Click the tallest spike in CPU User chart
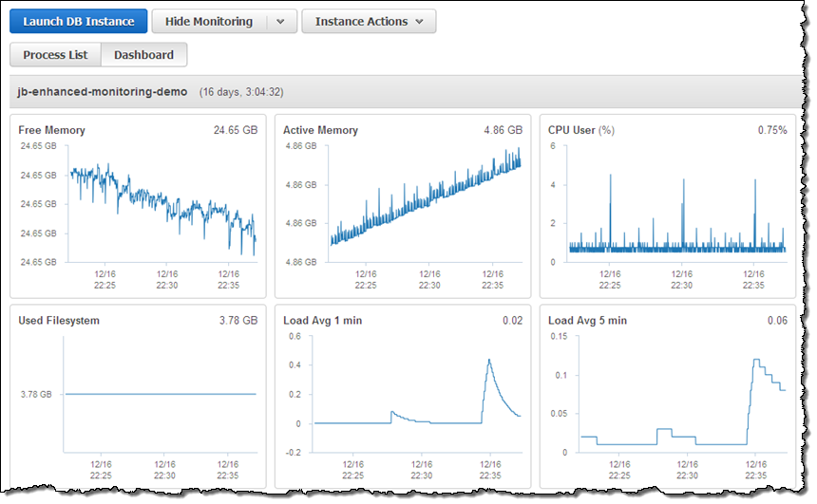 (x=610, y=177)
